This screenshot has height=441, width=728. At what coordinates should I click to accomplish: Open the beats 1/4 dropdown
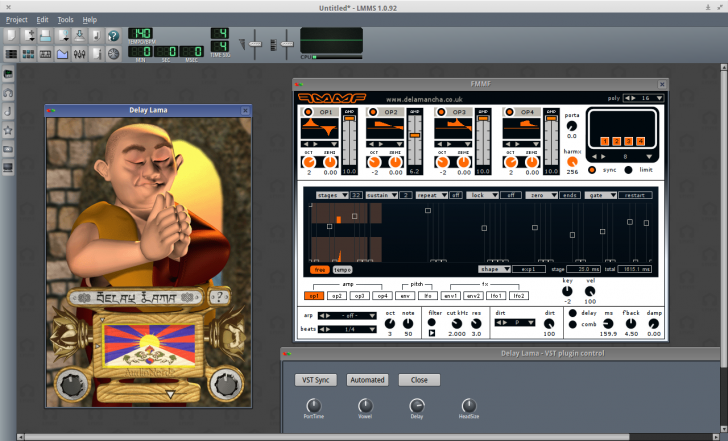pos(347,329)
